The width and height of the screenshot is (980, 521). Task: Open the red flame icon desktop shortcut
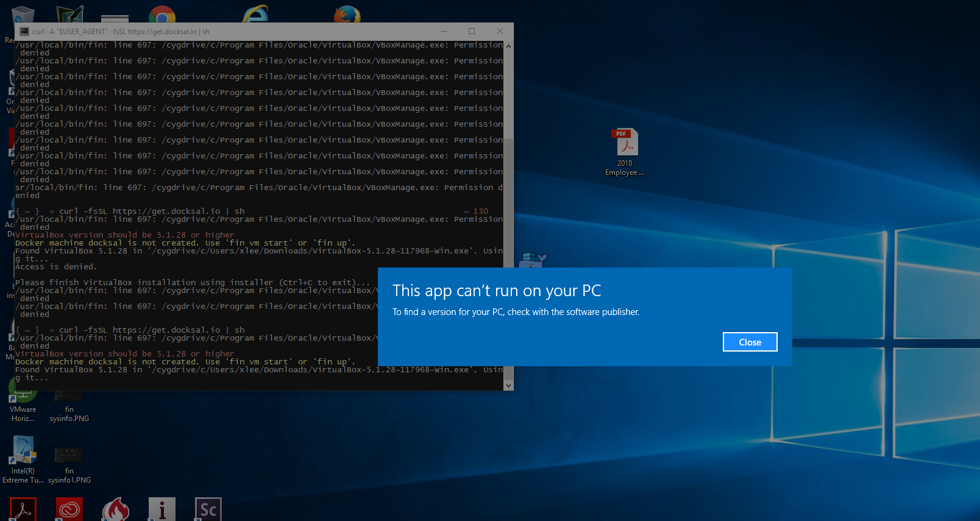[x=116, y=509]
